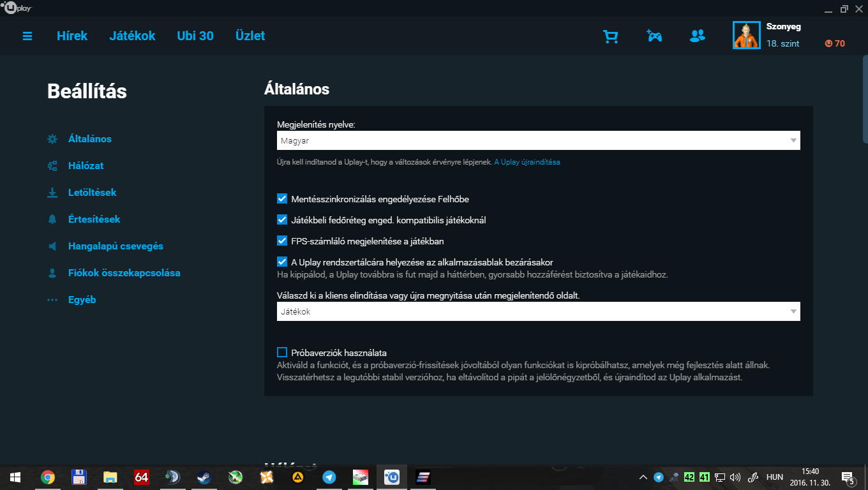Click the Szonyeg username
The image size is (868, 490).
[783, 27]
